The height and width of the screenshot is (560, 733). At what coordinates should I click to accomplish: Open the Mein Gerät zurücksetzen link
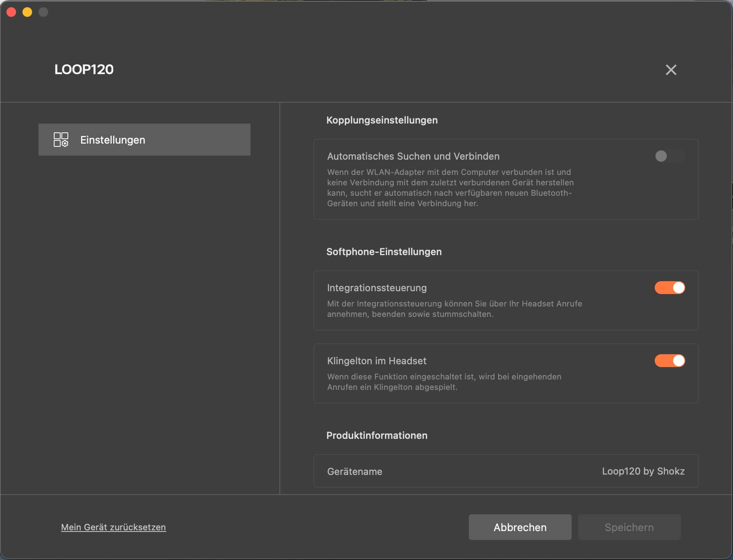tap(113, 527)
